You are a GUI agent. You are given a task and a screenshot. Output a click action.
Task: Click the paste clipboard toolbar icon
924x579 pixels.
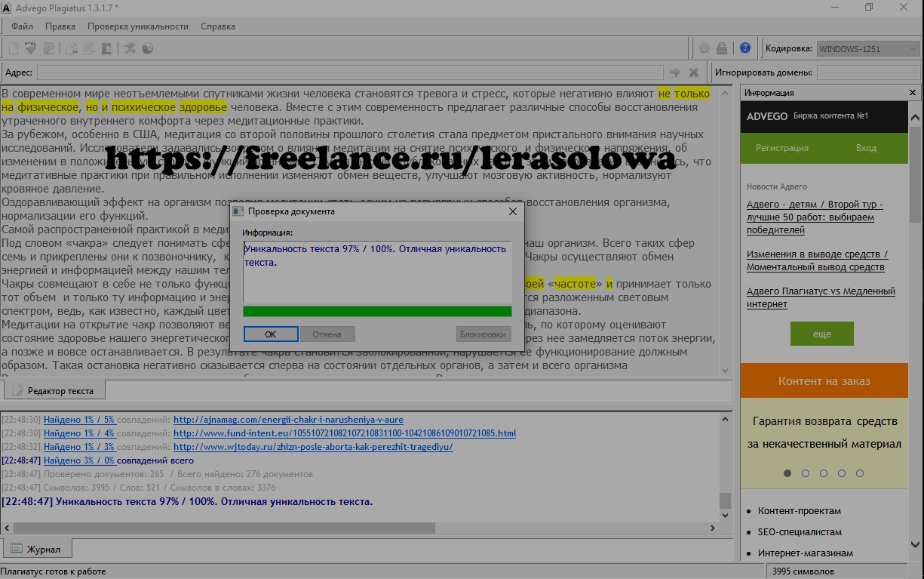107,48
